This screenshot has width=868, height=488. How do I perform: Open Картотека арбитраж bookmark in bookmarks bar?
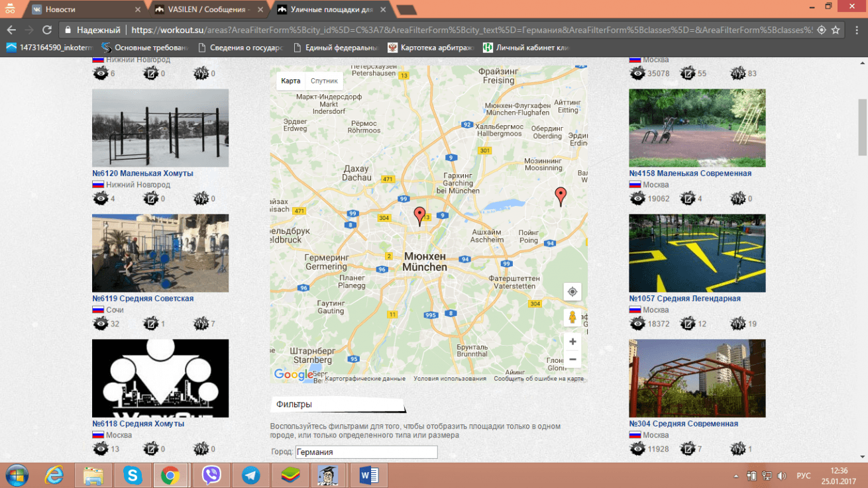(430, 48)
